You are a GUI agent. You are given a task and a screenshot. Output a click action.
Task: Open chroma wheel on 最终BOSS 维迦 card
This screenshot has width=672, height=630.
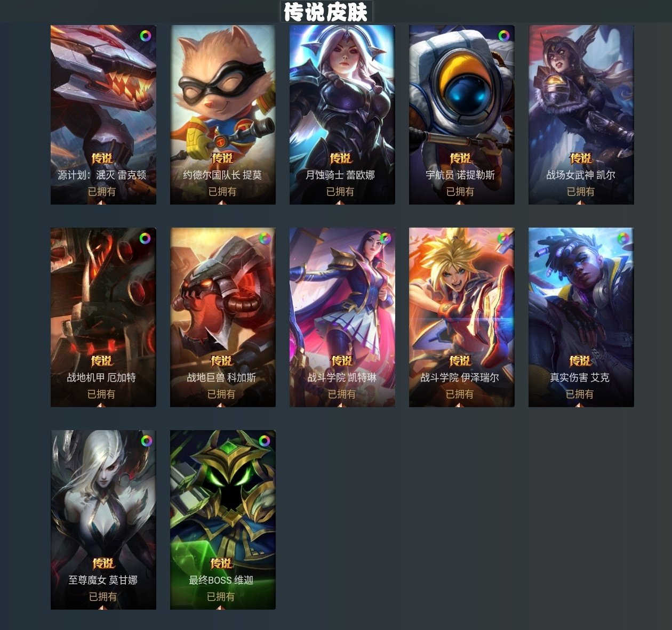click(x=265, y=441)
